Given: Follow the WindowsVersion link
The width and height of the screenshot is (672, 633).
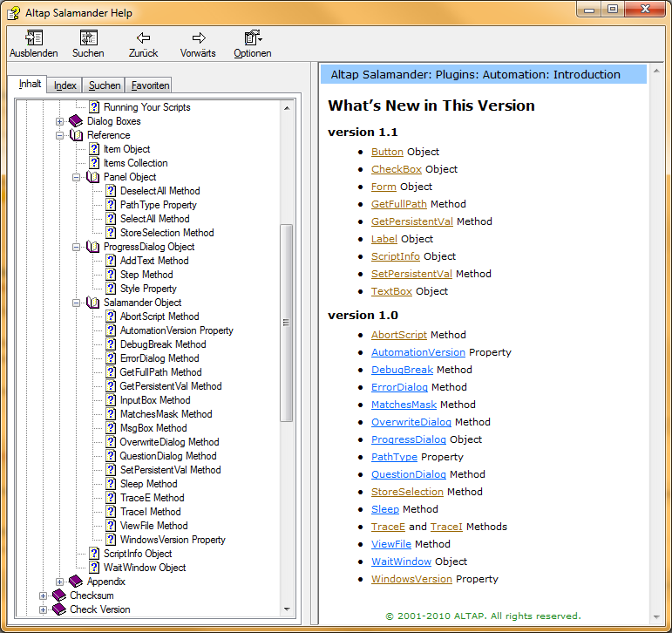Looking at the screenshot, I should pos(411,579).
